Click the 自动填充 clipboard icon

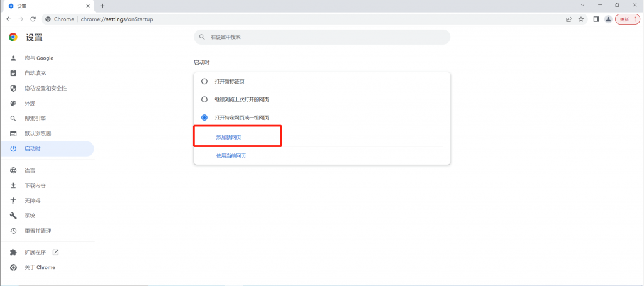(x=13, y=73)
